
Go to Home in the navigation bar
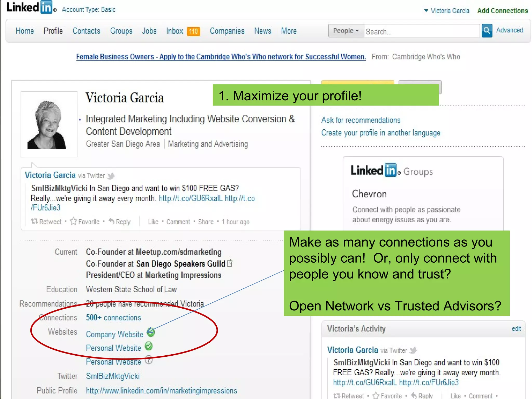[x=25, y=31]
